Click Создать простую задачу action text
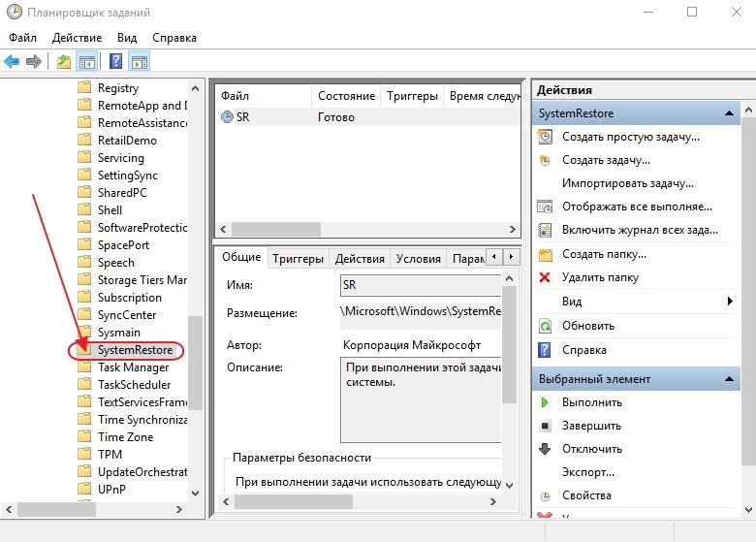Screen dimensions: 756x542 631,137
